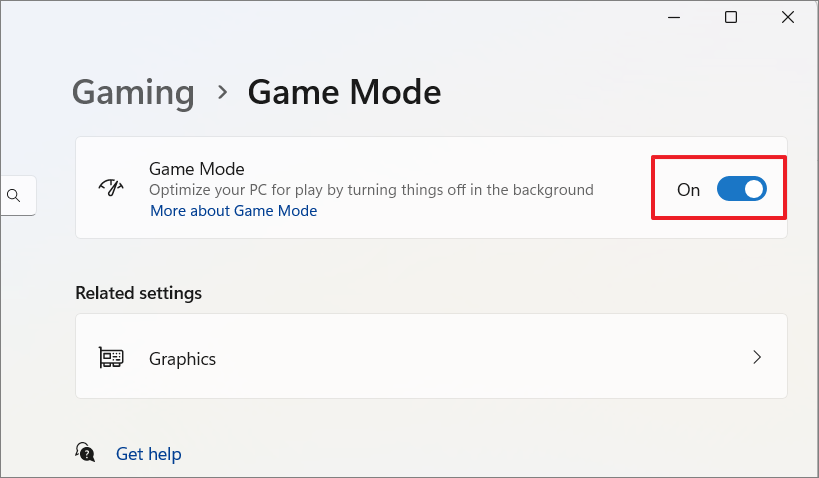Go back to the Gaming breadcrumb
This screenshot has height=478, width=819.
[133, 93]
